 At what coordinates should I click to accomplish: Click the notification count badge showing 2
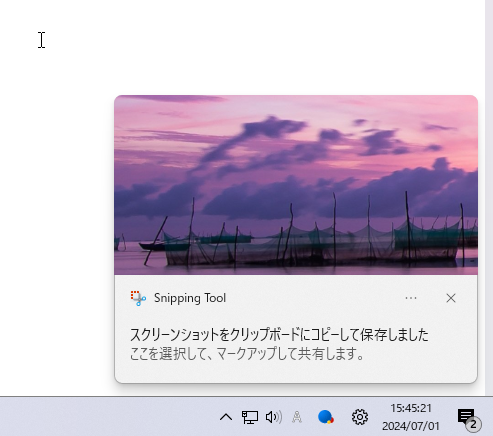point(473,425)
